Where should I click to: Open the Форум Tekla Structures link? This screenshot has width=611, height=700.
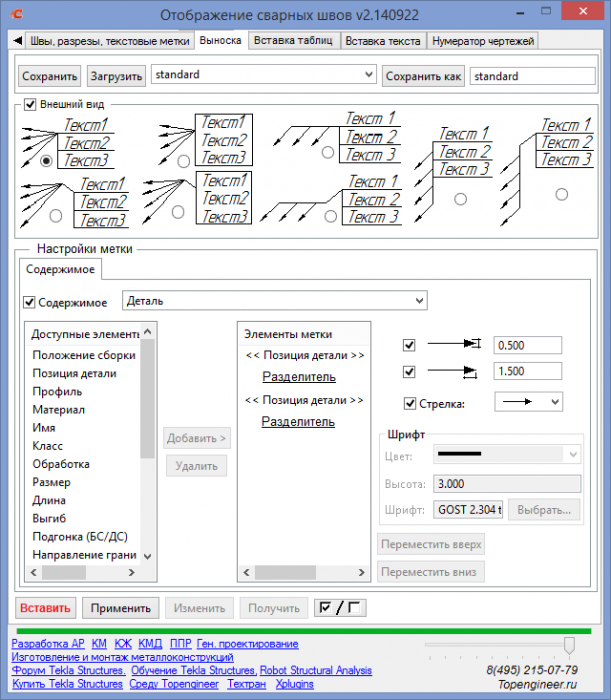[x=68, y=671]
